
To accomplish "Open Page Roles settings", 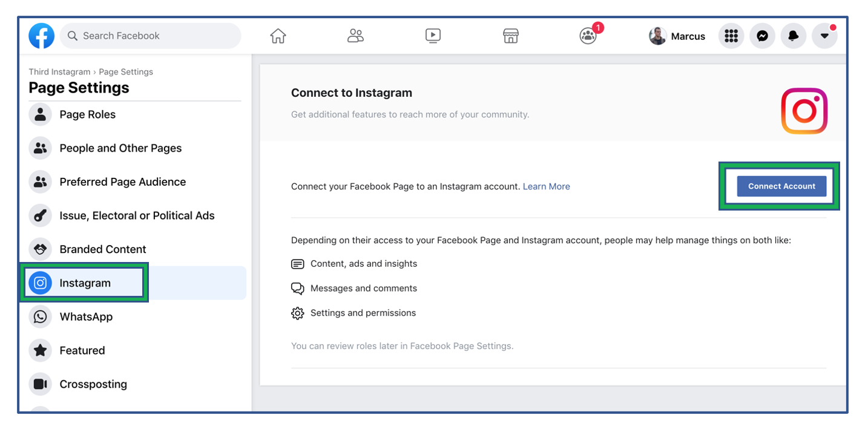I will coord(134,114).
